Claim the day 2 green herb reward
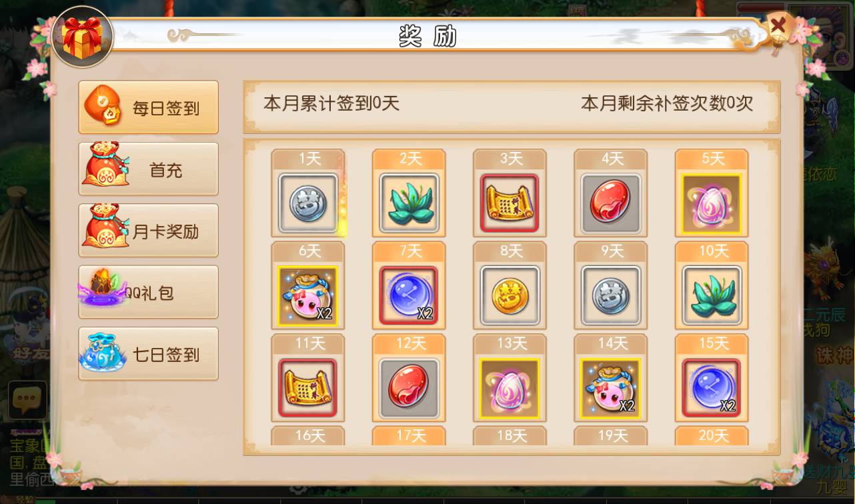 [409, 203]
